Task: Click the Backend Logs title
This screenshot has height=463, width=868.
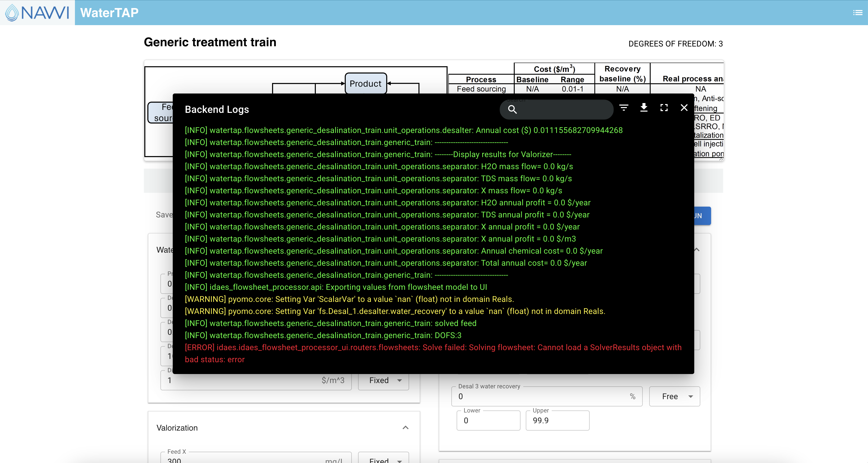Action: click(217, 109)
